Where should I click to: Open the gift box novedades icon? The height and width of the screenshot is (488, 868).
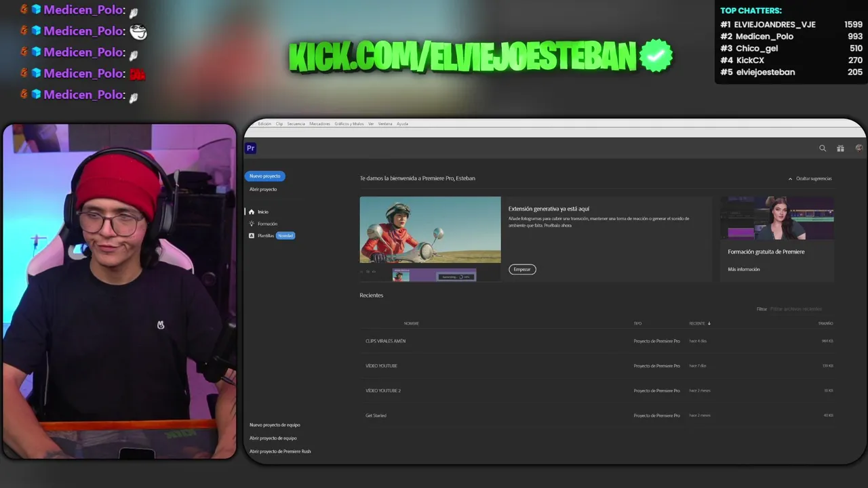coord(840,148)
